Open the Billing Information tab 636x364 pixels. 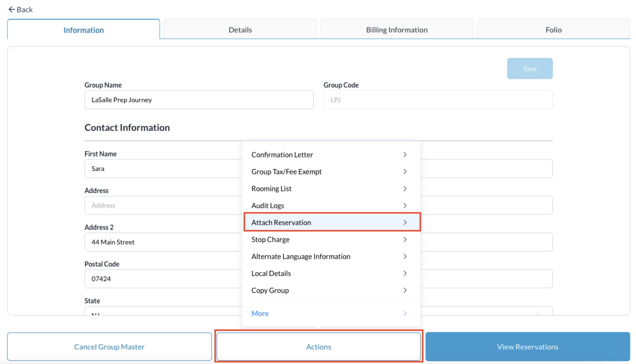397,30
